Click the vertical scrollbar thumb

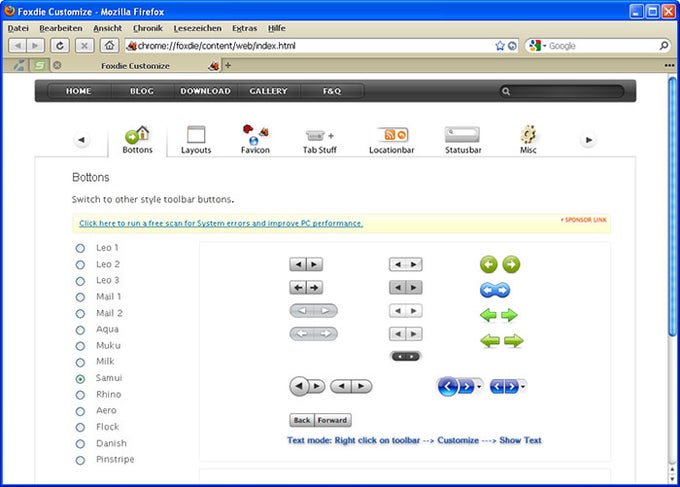pos(673,206)
